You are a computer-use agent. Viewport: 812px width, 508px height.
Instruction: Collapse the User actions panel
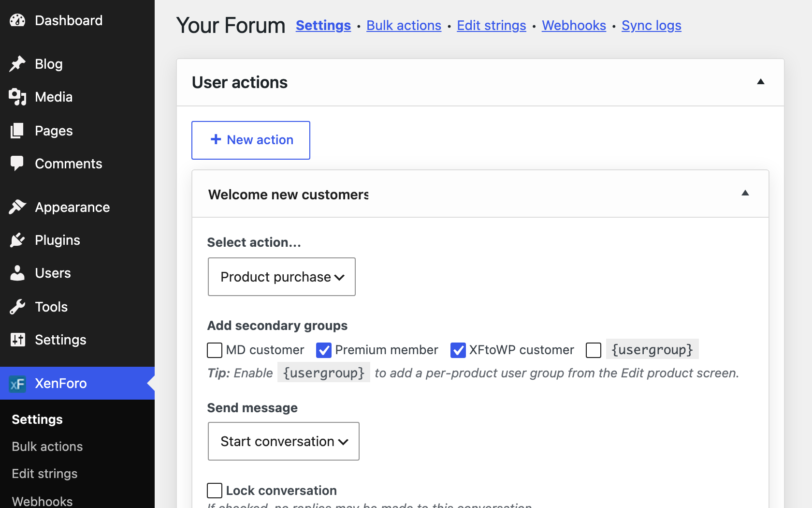coord(761,82)
